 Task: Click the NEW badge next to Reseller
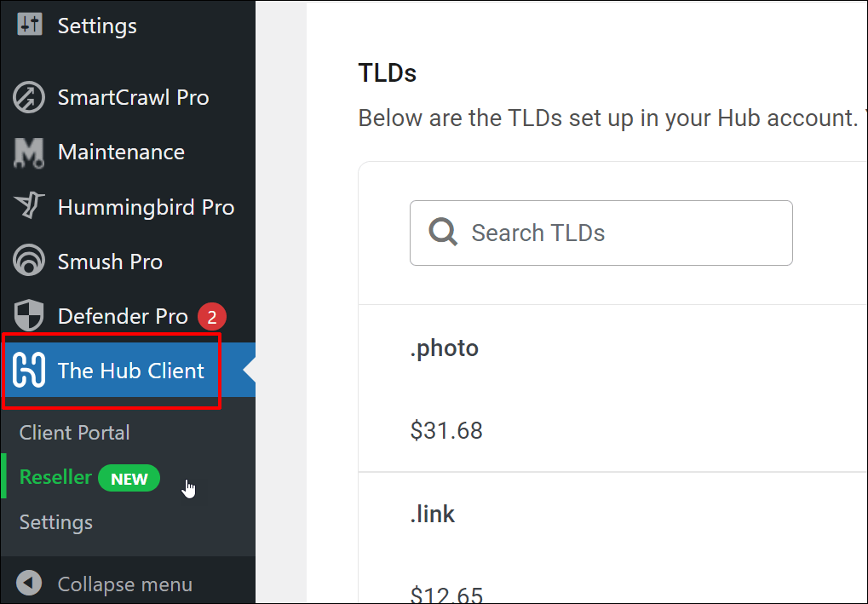[129, 478]
